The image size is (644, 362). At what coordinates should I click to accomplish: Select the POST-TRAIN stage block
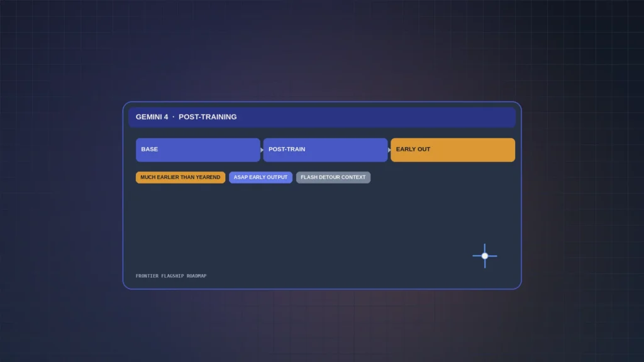pos(325,150)
